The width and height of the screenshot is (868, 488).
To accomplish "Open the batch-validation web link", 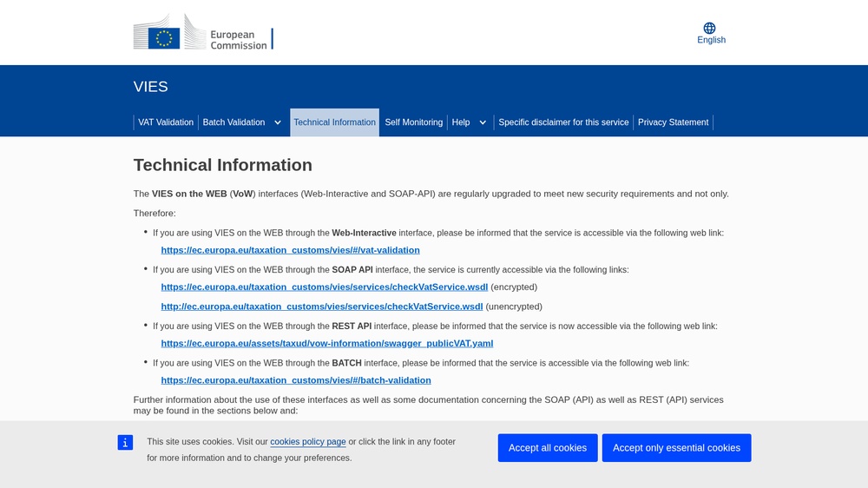I will pyautogui.click(x=296, y=380).
